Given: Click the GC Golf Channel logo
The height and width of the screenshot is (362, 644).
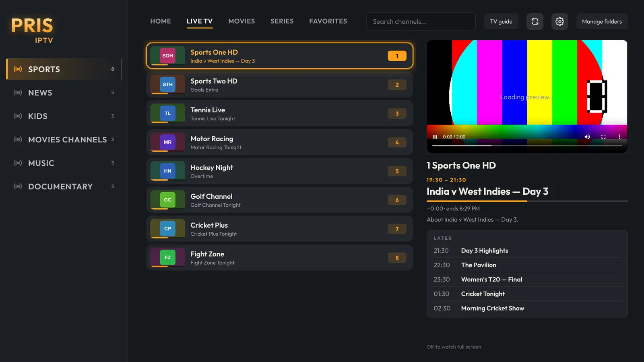Looking at the screenshot, I should [167, 200].
